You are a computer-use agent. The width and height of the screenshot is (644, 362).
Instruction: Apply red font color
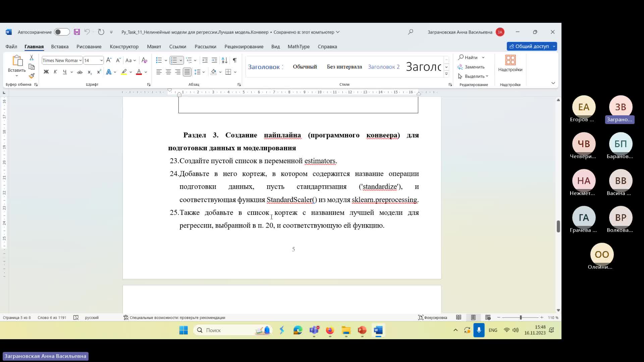[x=139, y=72]
